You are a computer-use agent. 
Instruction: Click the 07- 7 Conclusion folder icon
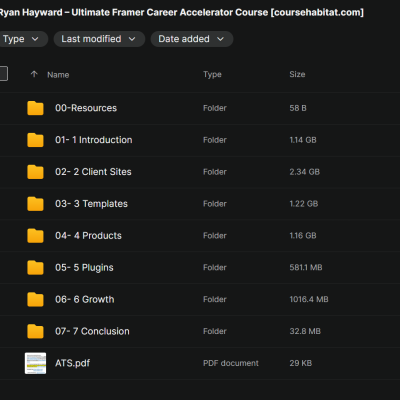click(x=35, y=331)
